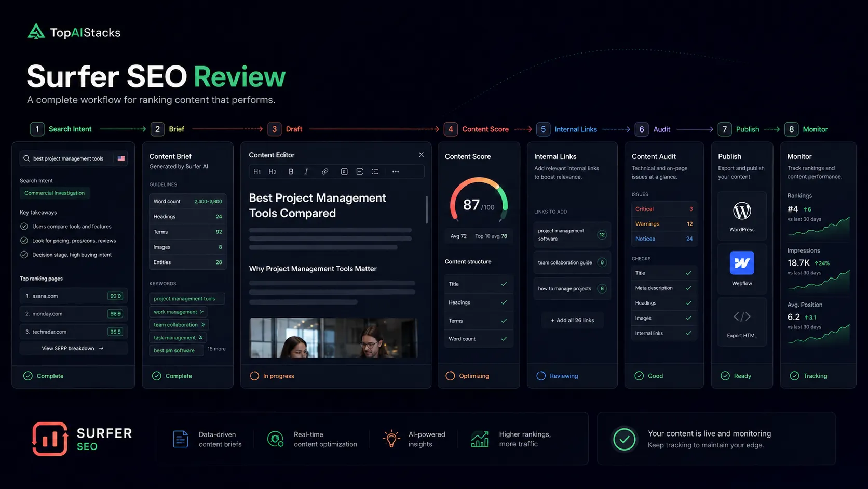Apply H1 heading in Content Editor
868x489 pixels.
[x=257, y=171]
